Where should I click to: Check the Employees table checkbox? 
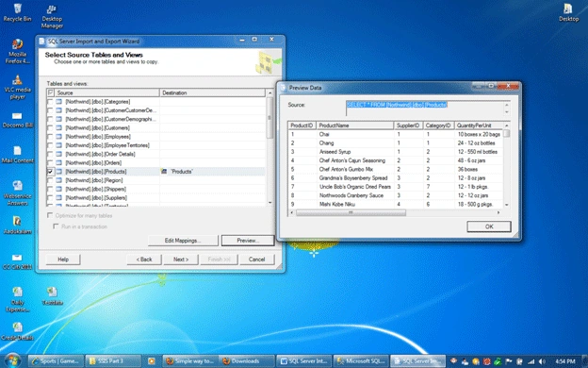(x=50, y=136)
